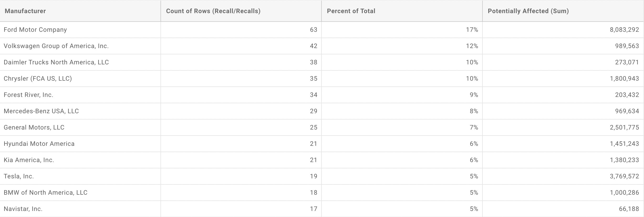The height and width of the screenshot is (217, 644).
Task: Sort by the Manufacturer column header
Action: tap(80, 11)
